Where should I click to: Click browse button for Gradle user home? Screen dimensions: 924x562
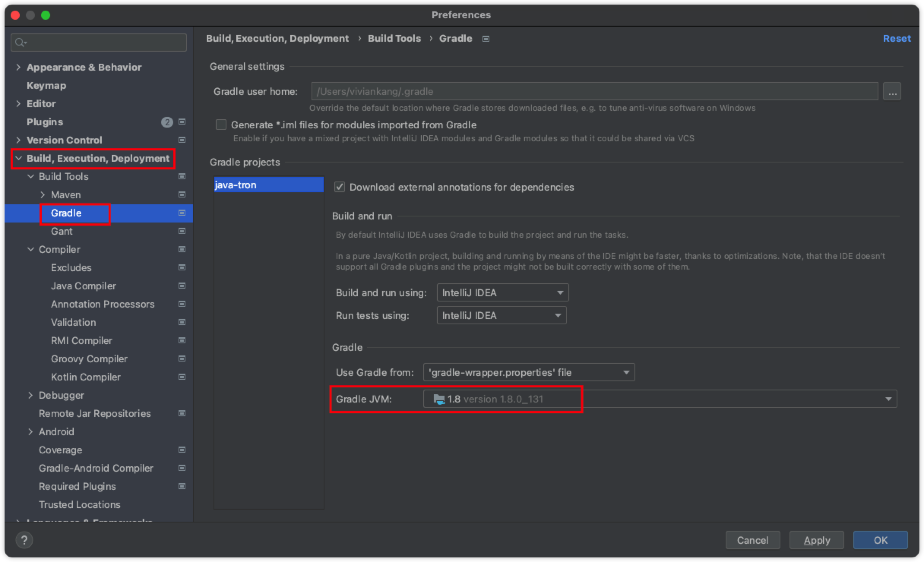pyautogui.click(x=892, y=92)
